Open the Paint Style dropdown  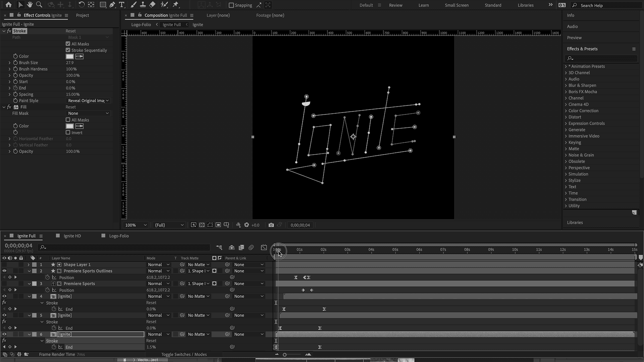[x=88, y=101]
